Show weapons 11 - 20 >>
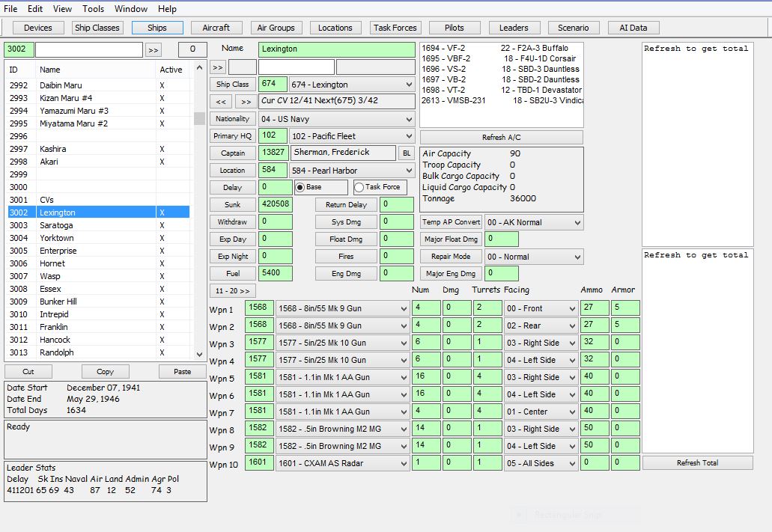Viewport: 772px width, 532px height. click(x=232, y=291)
